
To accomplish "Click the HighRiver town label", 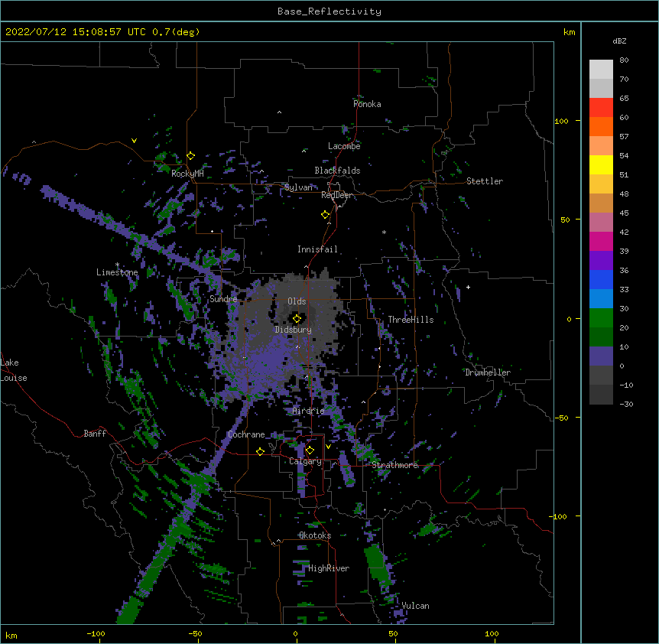I will 329,568.
